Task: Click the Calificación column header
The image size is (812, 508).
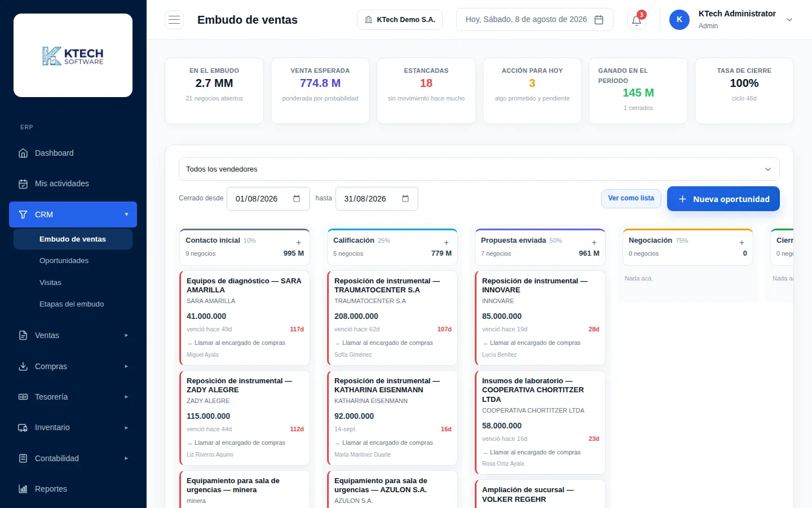Action: click(392, 247)
